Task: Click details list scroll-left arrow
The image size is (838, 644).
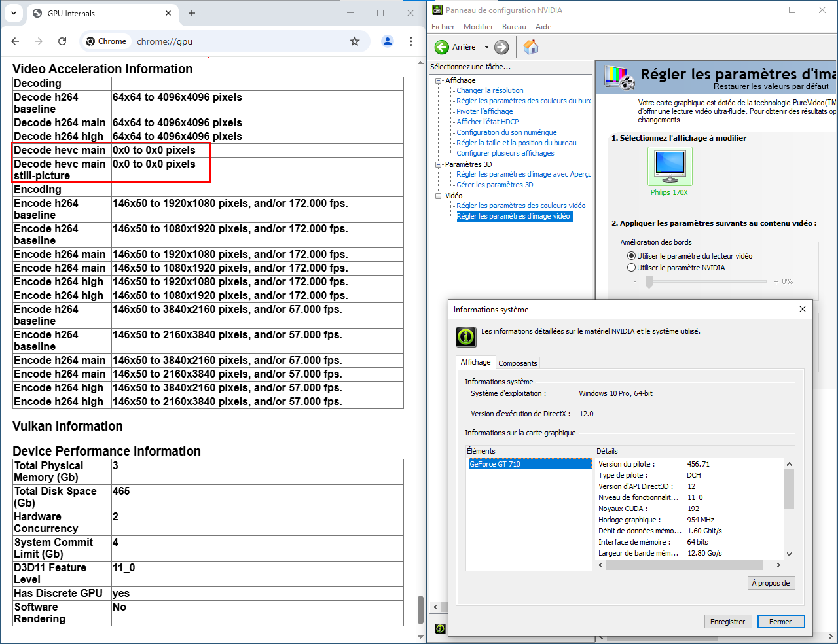Action: (x=601, y=565)
